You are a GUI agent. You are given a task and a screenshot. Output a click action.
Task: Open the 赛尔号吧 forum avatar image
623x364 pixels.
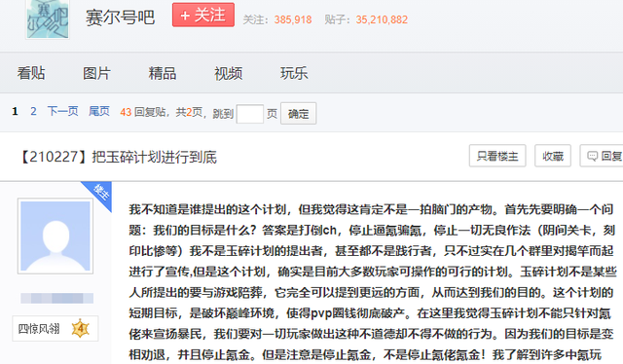click(48, 19)
